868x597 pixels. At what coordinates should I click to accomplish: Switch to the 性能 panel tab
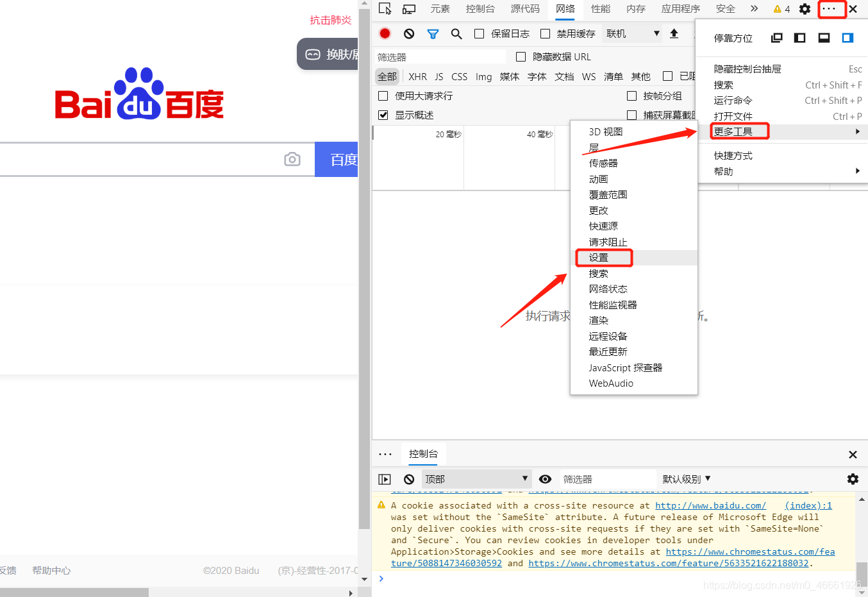pos(601,8)
